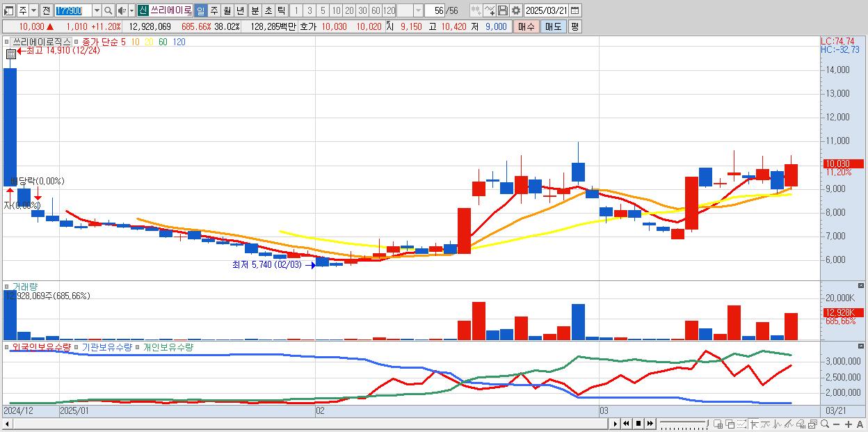Viewport: 868px width, 432px height.
Task: Click the 개인보유수량 legend label
Action: (x=168, y=346)
